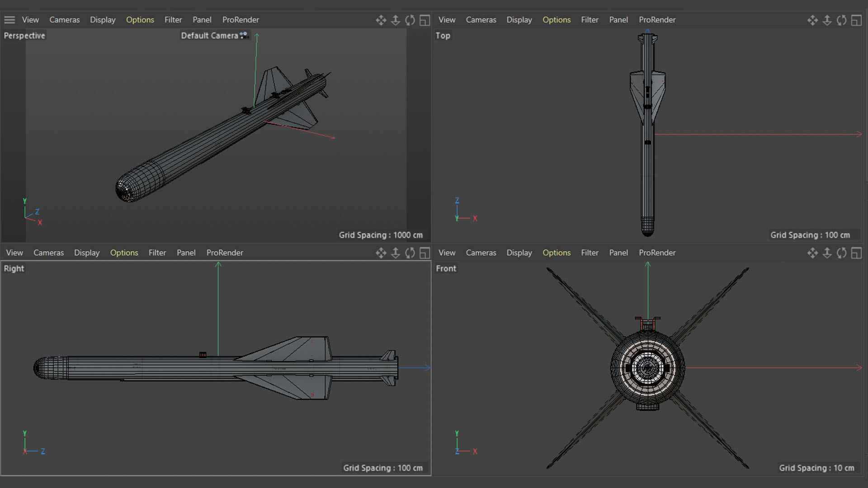868x488 pixels.
Task: Toggle maximize view icon in Right viewport
Action: coord(425,253)
